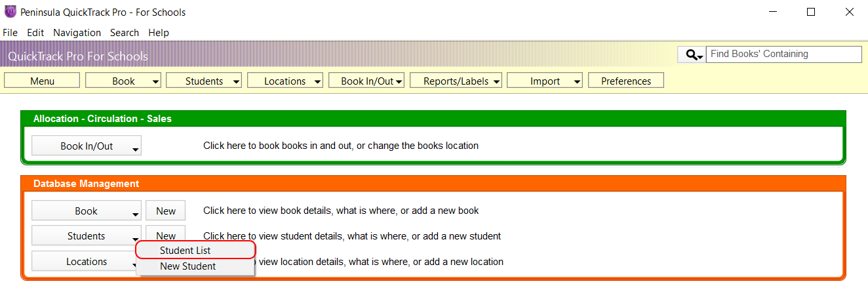868x288 pixels.
Task: Click the QuickTrack Pro app icon in the title bar
Action: point(10,12)
